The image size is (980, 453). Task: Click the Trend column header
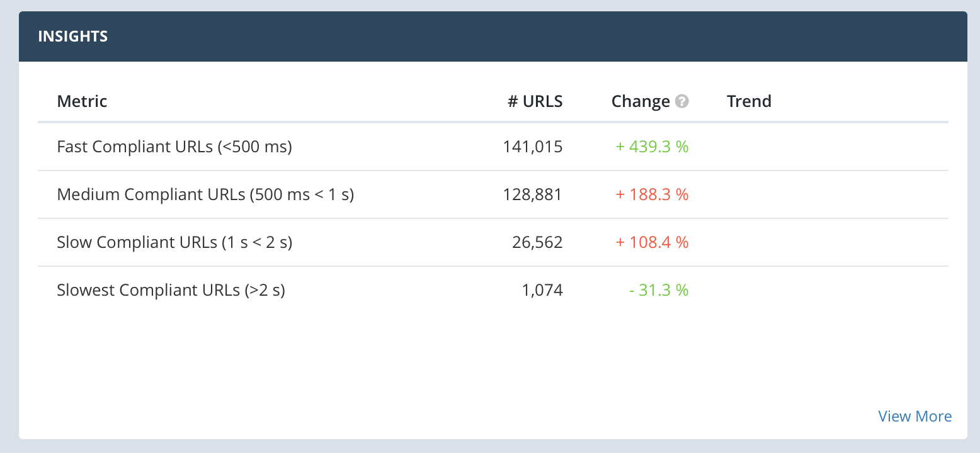coord(749,101)
